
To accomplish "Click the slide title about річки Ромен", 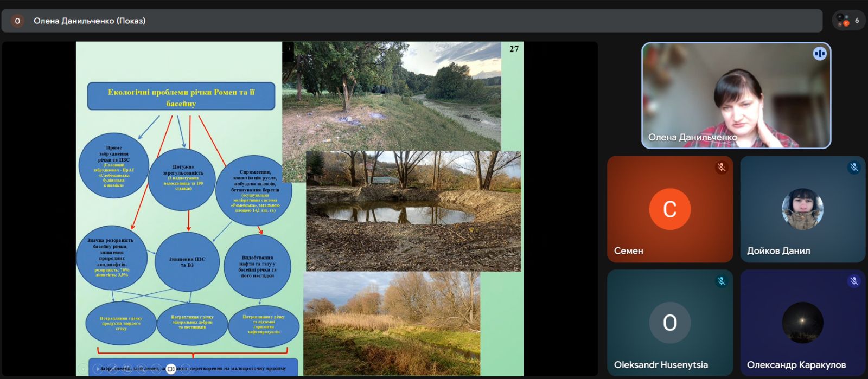I will click(x=181, y=97).
